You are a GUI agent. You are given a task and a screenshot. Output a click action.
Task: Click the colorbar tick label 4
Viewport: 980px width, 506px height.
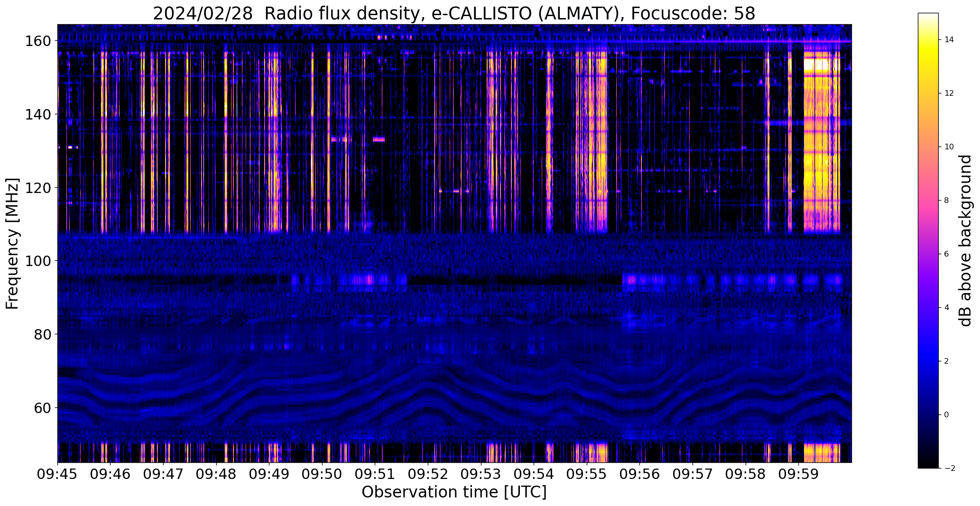(947, 308)
